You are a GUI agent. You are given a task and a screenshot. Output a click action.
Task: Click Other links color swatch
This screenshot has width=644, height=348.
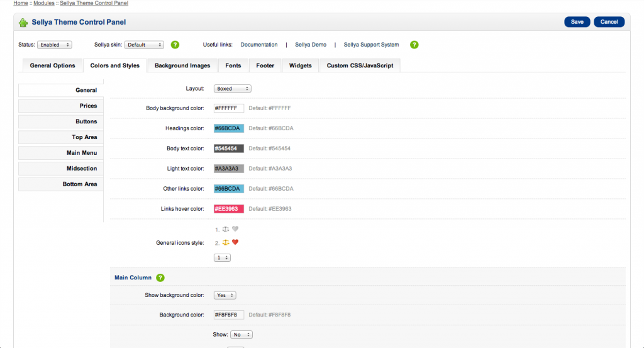[229, 189]
